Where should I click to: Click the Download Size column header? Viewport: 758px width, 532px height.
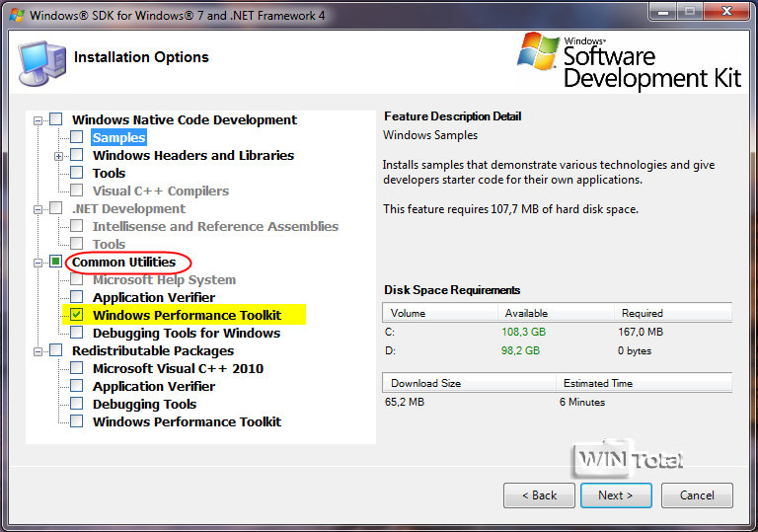pos(469,383)
